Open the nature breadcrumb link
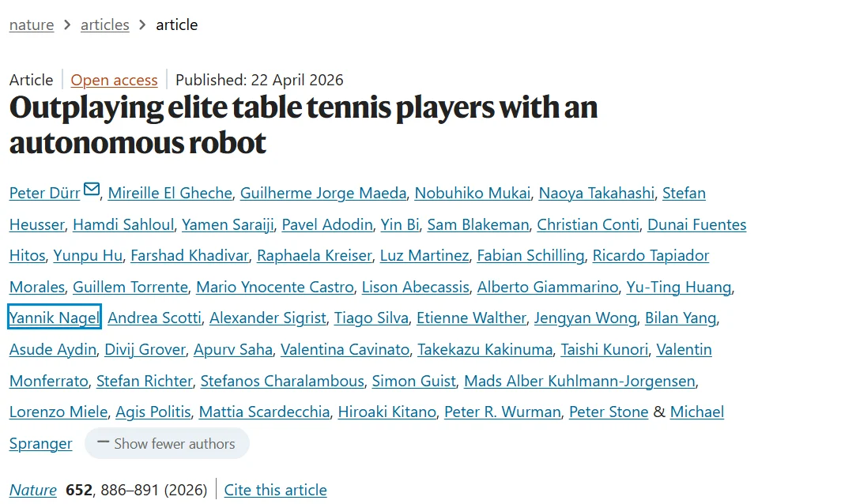The image size is (856, 504). pos(32,24)
